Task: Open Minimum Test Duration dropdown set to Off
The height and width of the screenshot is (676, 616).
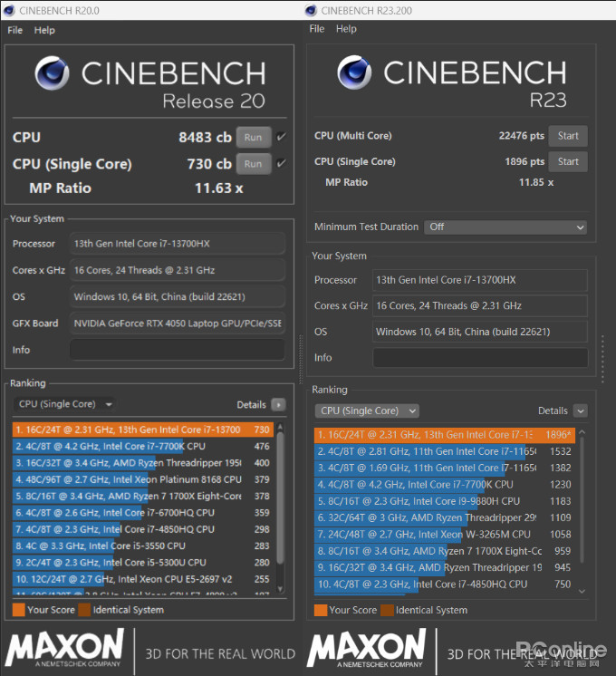Action: coord(505,227)
